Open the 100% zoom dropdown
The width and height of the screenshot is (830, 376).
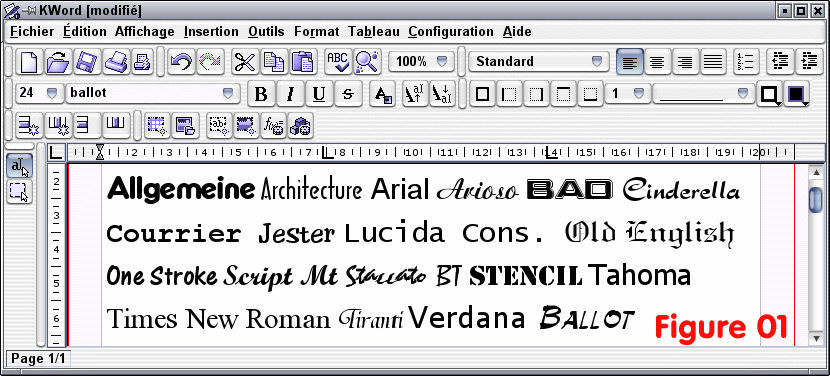[421, 61]
